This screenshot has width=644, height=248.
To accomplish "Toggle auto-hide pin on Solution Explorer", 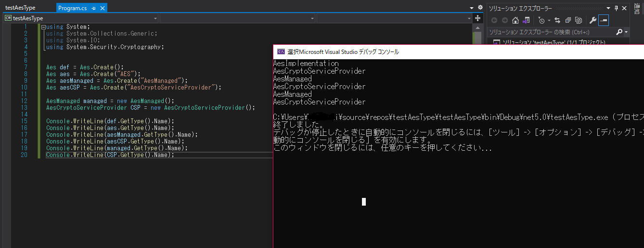I will (616, 8).
